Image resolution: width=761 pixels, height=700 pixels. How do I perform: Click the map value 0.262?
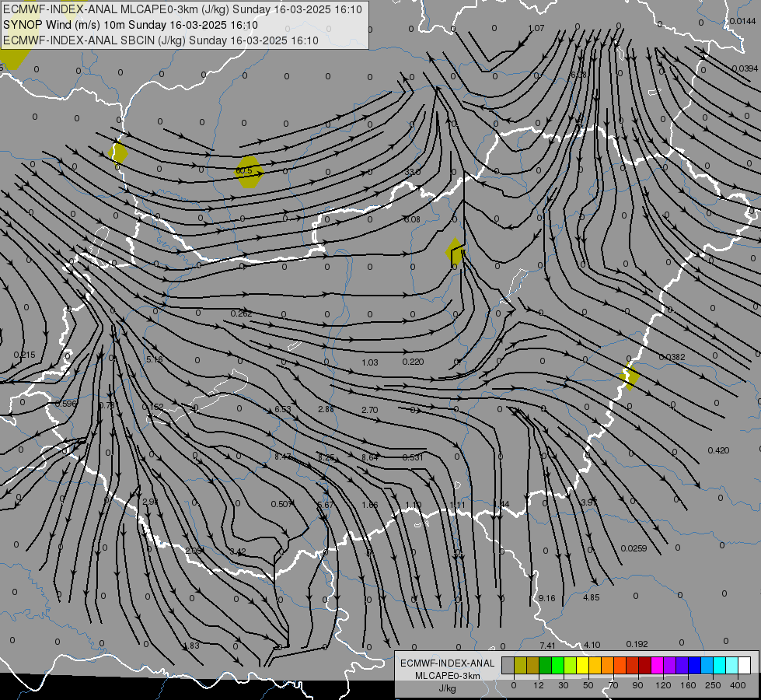(x=241, y=313)
